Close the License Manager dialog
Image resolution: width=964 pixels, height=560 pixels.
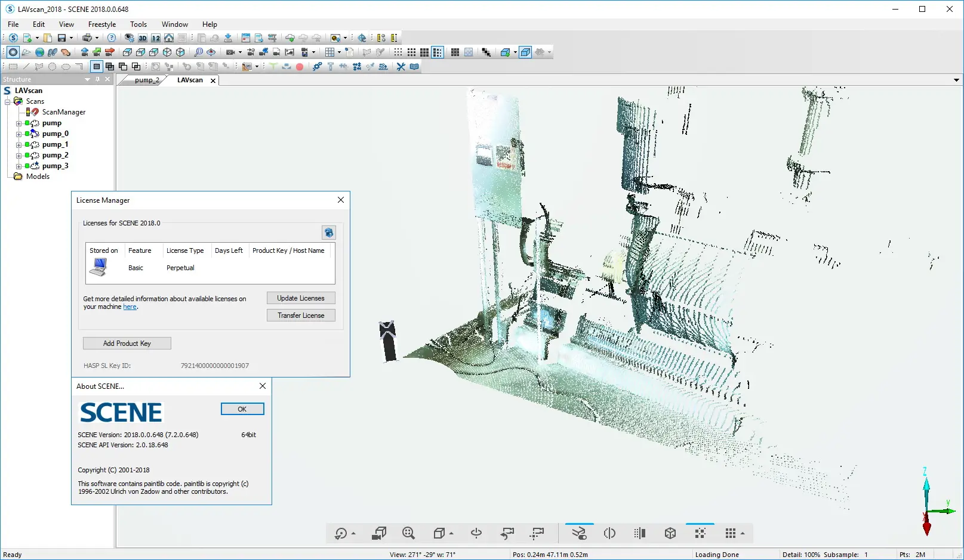341,200
